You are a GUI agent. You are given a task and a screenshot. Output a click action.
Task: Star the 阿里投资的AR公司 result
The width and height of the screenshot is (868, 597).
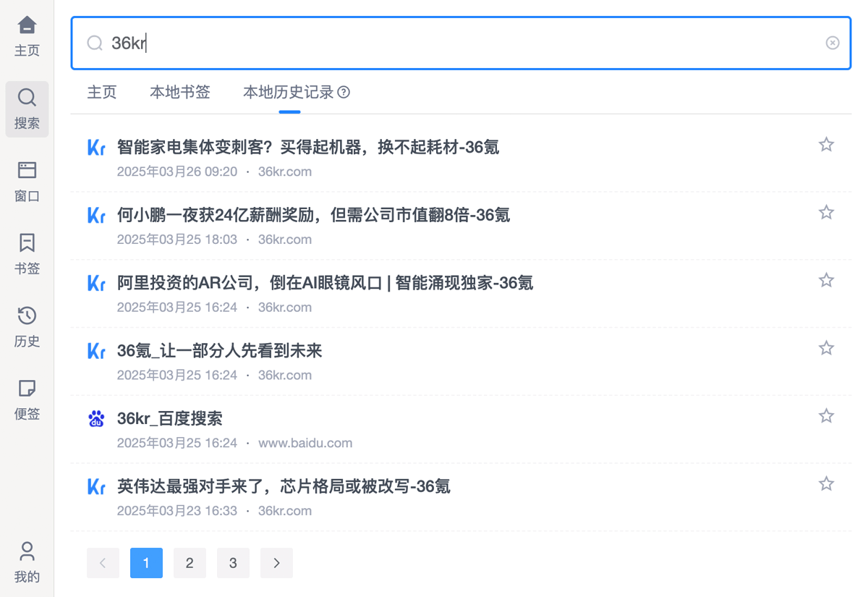click(x=826, y=280)
